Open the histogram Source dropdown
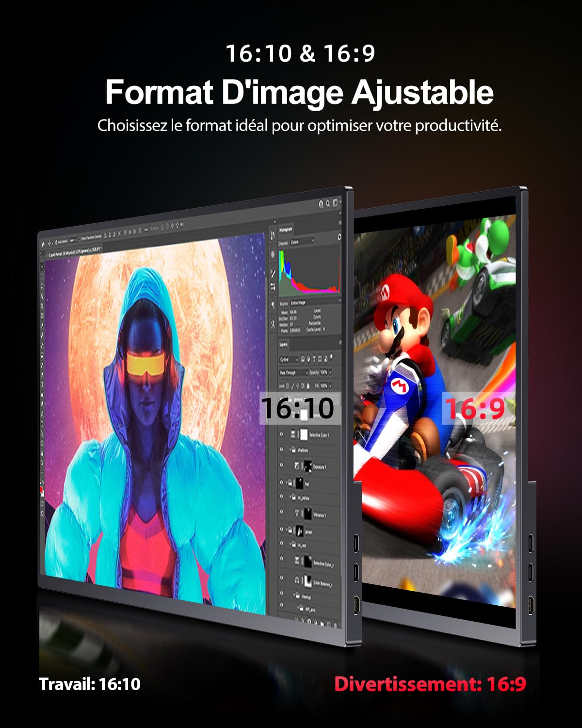 [x=316, y=303]
